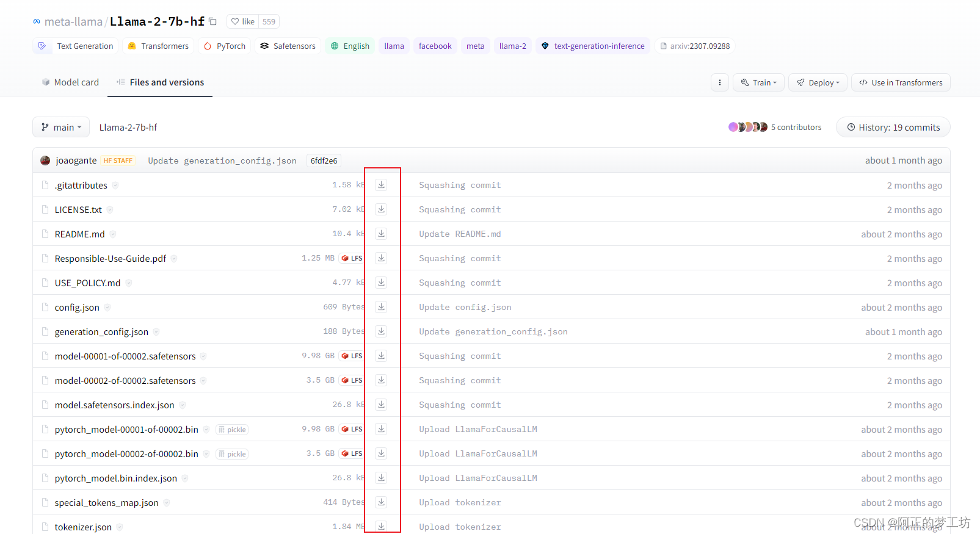Viewport: 980px width, 534px height.
Task: Filter by Text Generation tag
Action: (76, 46)
